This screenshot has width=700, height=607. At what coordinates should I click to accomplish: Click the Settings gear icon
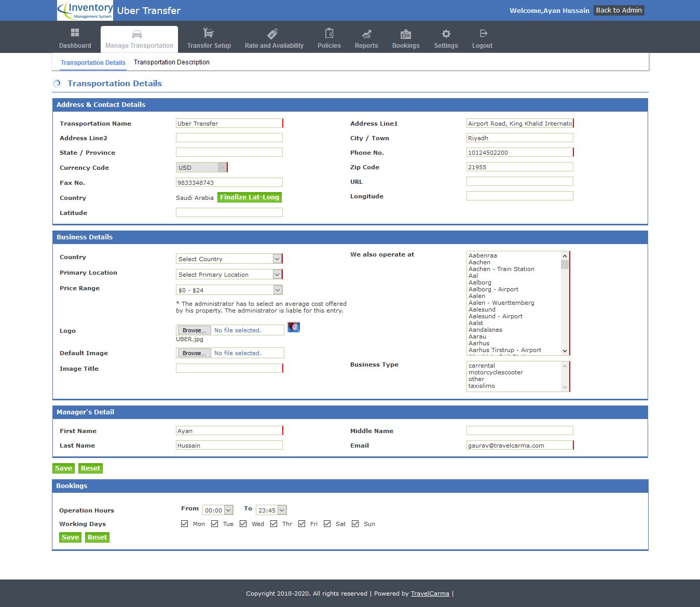coord(446,34)
